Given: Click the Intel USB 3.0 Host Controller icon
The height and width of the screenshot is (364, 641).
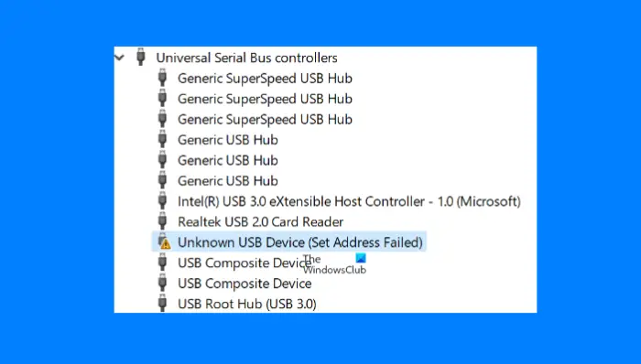Looking at the screenshot, I should 162,201.
